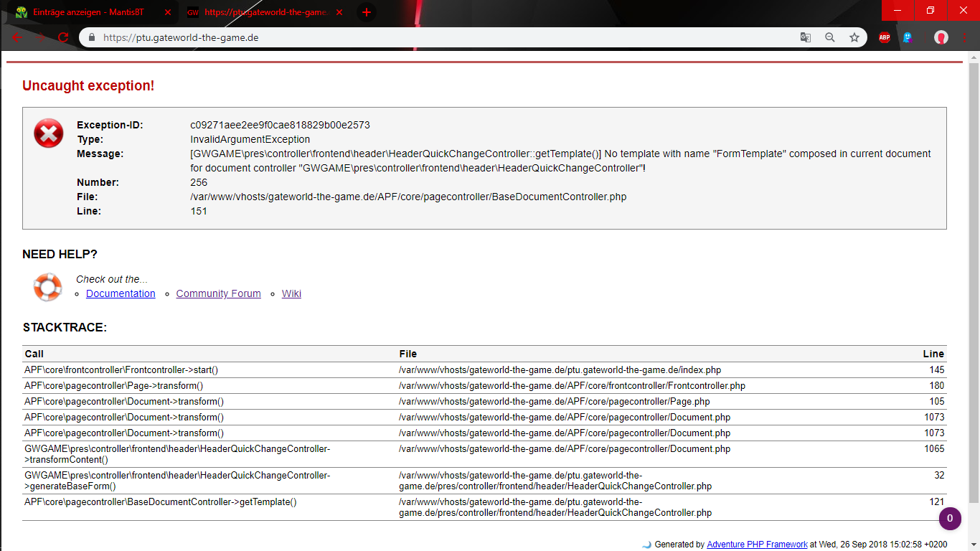Click the red error cross icon
Viewport: 980px width, 551px height.
tap(49, 133)
